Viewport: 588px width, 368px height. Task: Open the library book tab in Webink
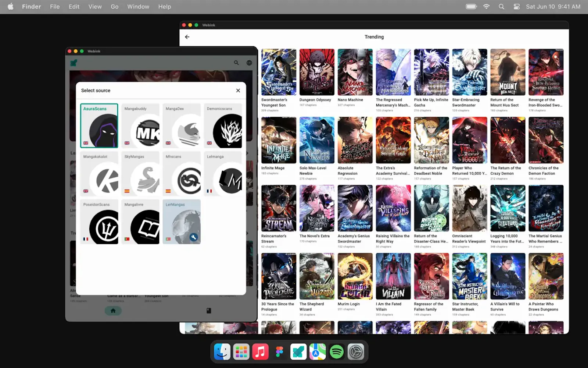209,311
